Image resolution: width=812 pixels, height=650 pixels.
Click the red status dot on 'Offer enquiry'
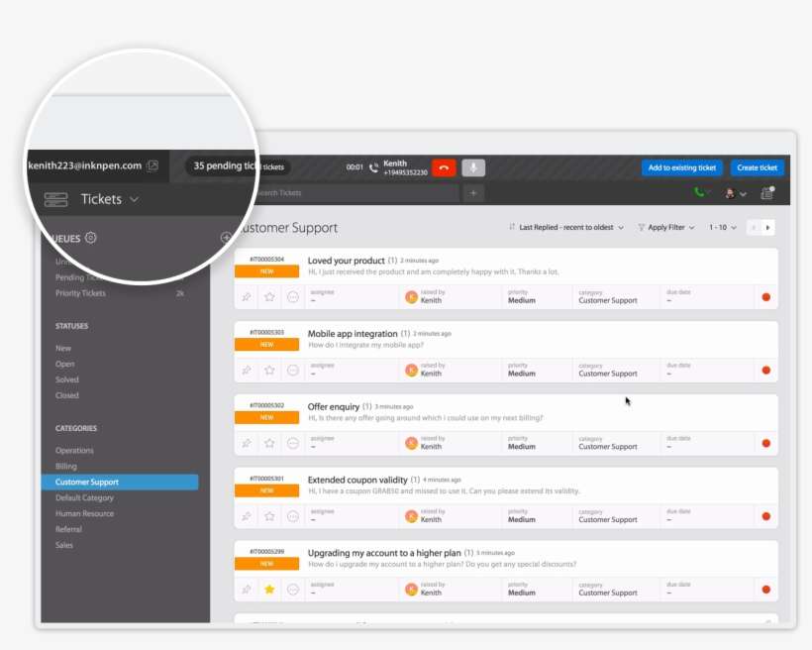click(765, 443)
